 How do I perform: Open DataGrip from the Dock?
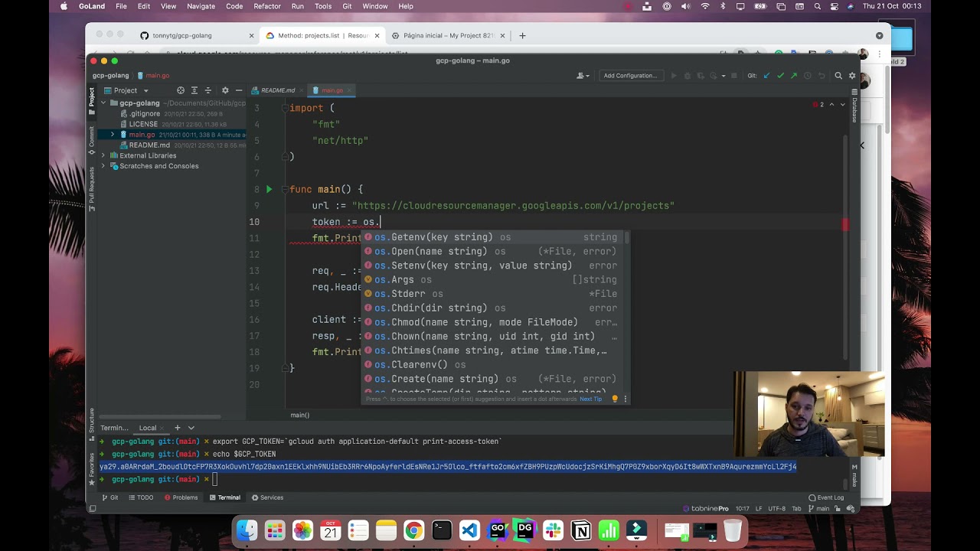coord(525,530)
